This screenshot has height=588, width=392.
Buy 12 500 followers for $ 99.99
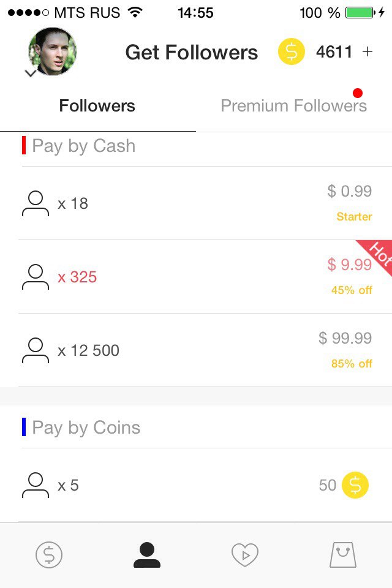196,350
